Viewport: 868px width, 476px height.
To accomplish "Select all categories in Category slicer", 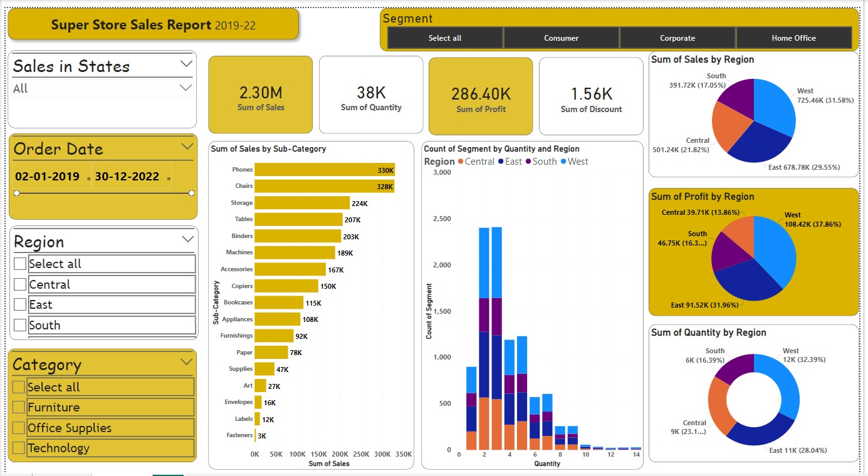I will 19,387.
